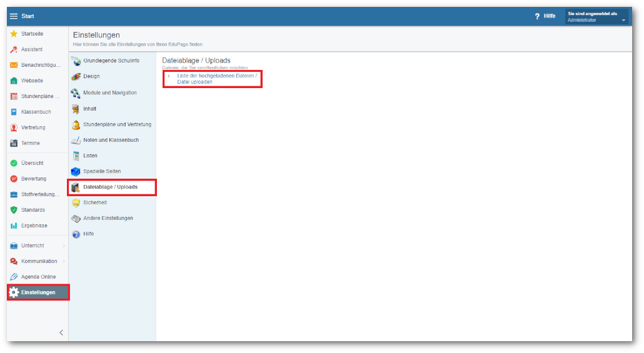The image size is (644, 353).
Task: Click the Standards shield icon
Action: click(x=14, y=210)
